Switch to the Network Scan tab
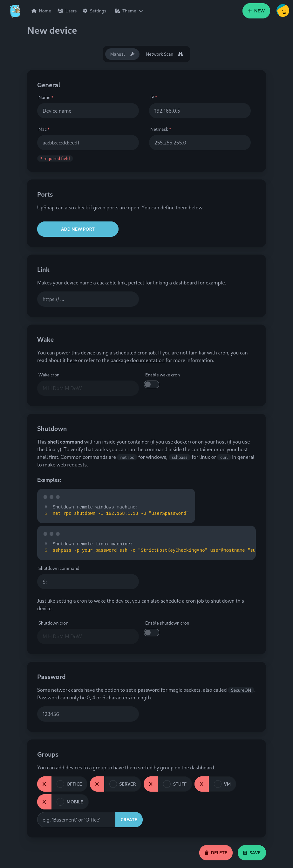The image size is (293, 868). tap(164, 54)
